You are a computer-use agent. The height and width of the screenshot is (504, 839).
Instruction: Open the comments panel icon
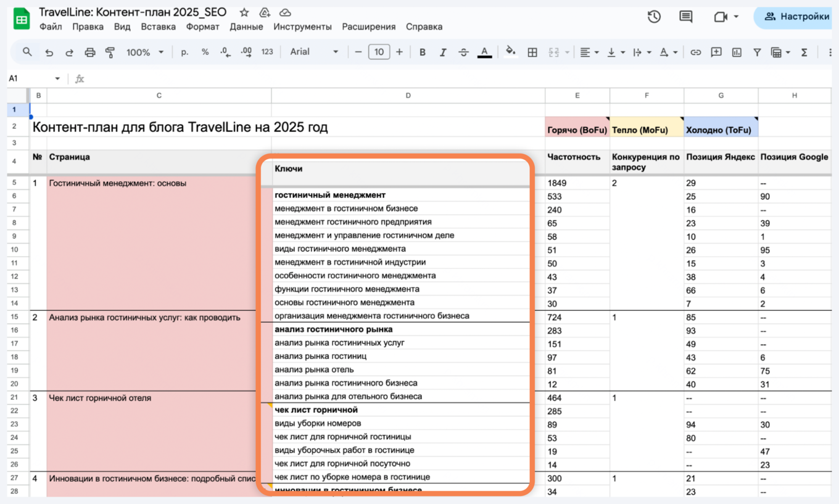click(685, 17)
